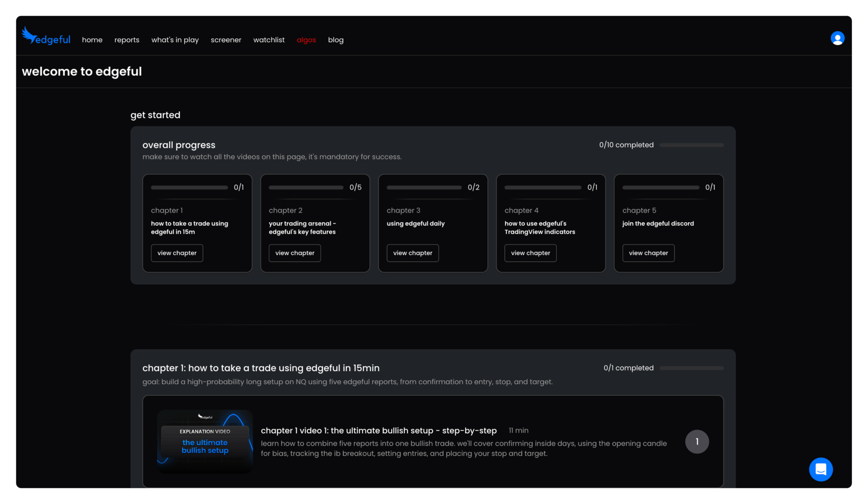This screenshot has width=868, height=504.
Task: Open the user profile avatar icon
Action: (x=837, y=38)
